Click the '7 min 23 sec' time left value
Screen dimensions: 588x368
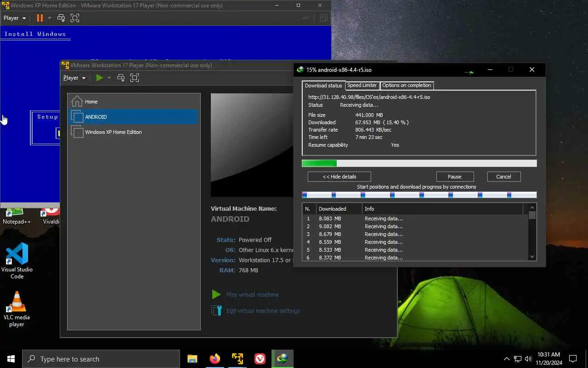[x=369, y=137]
